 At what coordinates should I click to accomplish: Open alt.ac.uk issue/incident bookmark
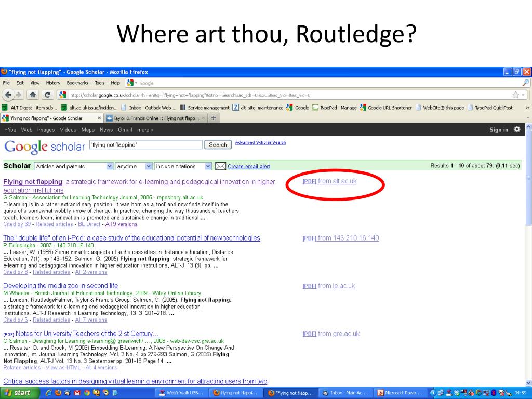(x=89, y=108)
